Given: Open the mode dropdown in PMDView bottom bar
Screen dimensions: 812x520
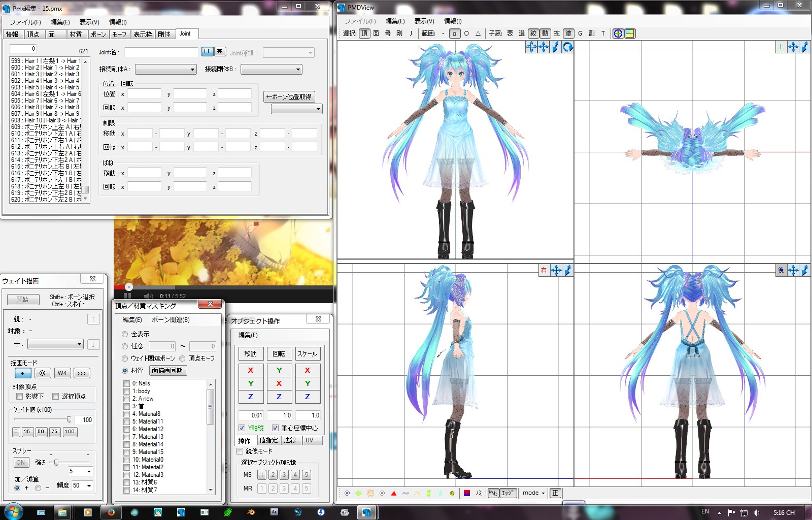Looking at the screenshot, I should [533, 493].
